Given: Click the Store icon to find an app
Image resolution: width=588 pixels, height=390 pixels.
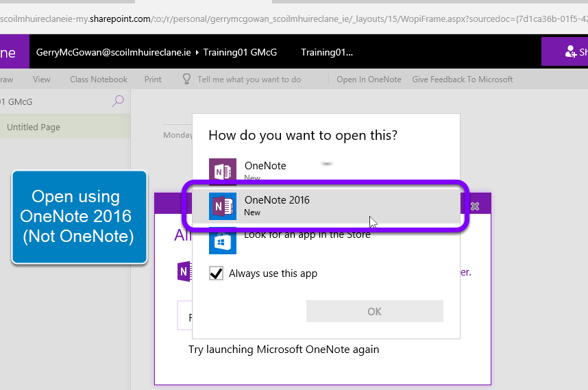Looking at the screenshot, I should [x=223, y=241].
